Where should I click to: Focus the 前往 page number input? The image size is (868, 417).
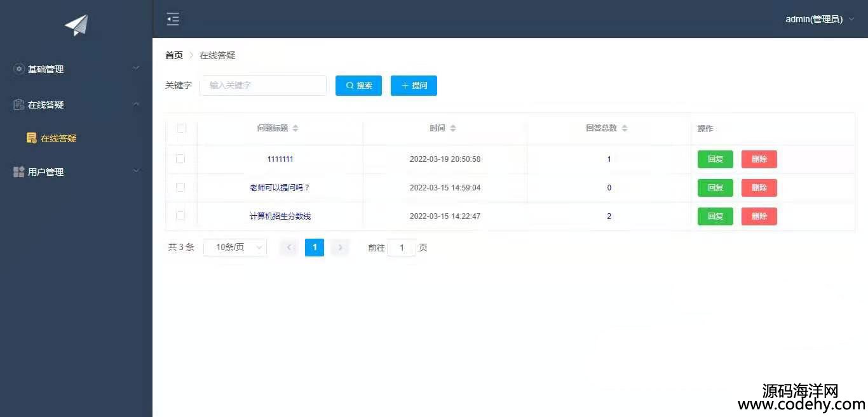402,248
